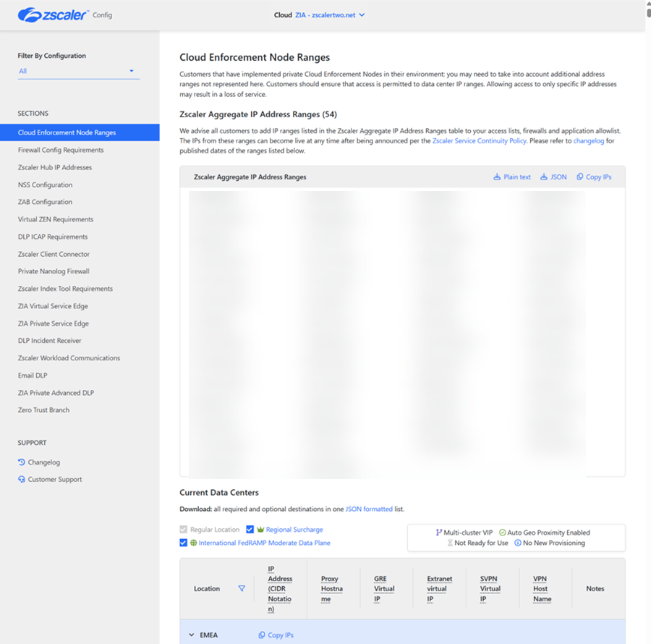Click No New Provisioning info icon
Image resolution: width=651 pixels, height=644 pixels.
[x=518, y=543]
